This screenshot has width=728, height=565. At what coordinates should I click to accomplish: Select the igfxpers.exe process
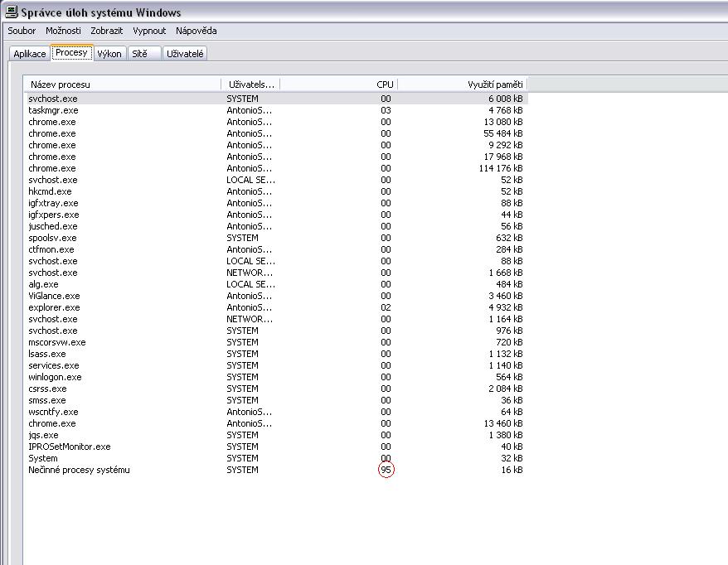(276, 215)
